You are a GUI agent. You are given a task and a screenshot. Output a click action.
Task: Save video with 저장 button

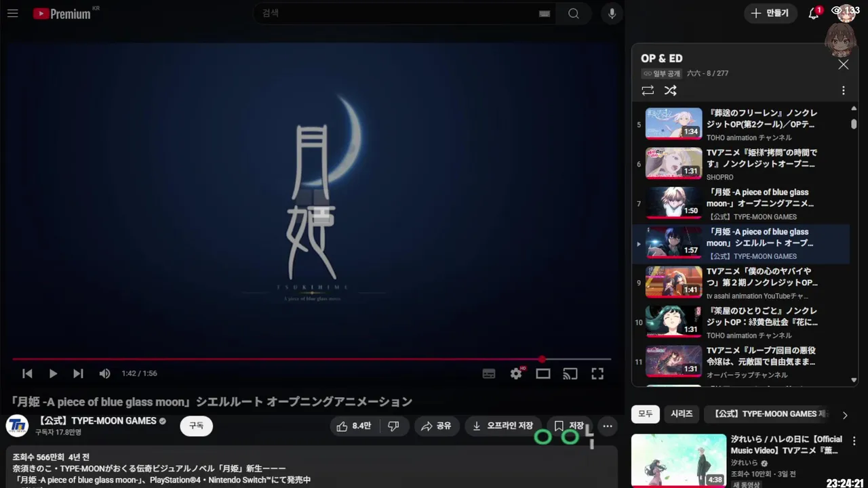pos(570,426)
